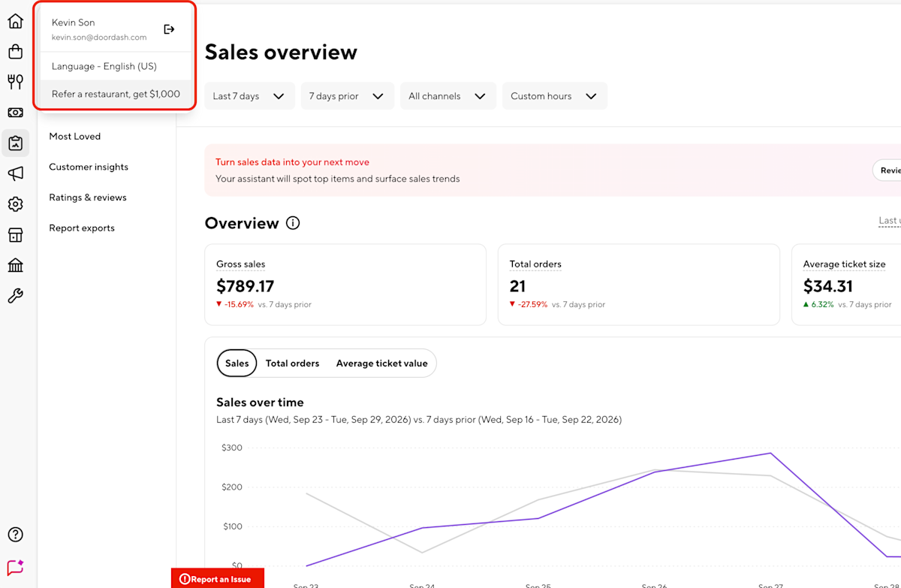Image resolution: width=901 pixels, height=588 pixels.
Task: Click the log out icon beside Kevin Son
Action: pos(169,29)
